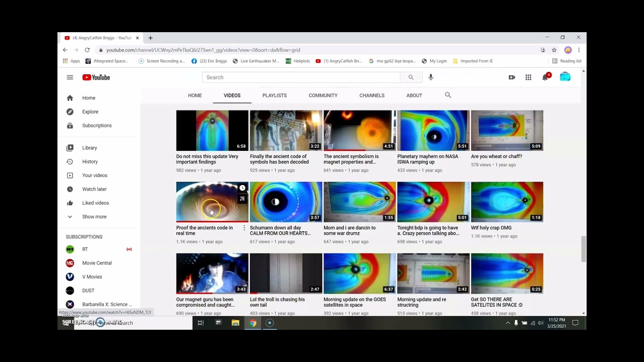Open the create video camera icon
This screenshot has width=644, height=362.
point(512,77)
